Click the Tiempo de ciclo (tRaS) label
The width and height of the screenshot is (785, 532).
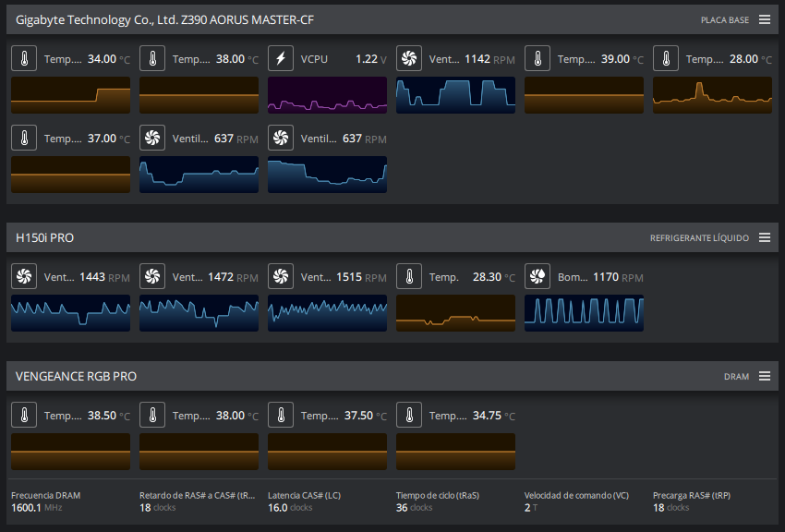[x=438, y=495]
